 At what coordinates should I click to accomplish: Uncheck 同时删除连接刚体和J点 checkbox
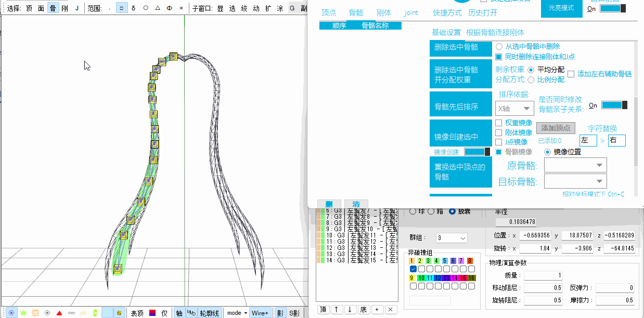499,57
